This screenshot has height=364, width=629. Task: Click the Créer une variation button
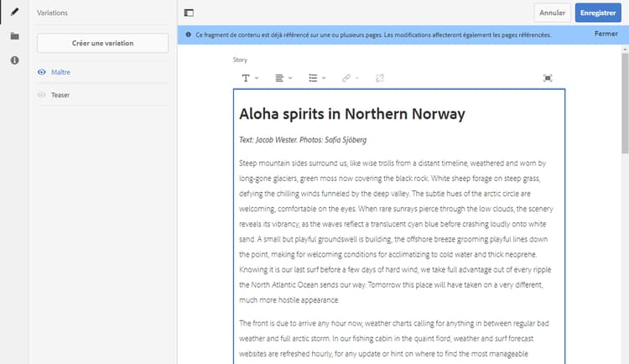click(102, 43)
